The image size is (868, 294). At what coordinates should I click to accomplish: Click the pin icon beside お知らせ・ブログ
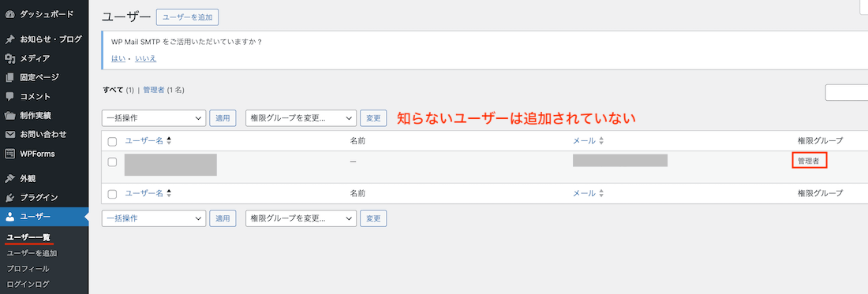[9, 39]
